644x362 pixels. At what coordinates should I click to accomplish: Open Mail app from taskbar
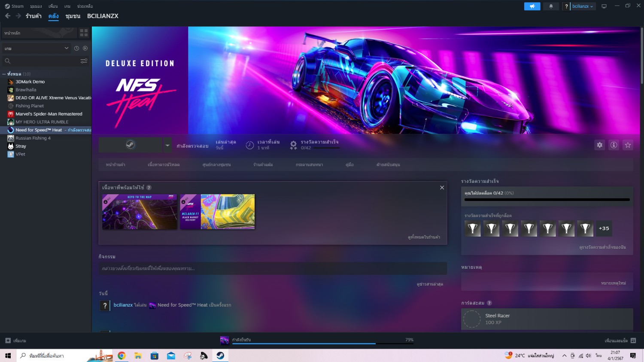pyautogui.click(x=171, y=356)
